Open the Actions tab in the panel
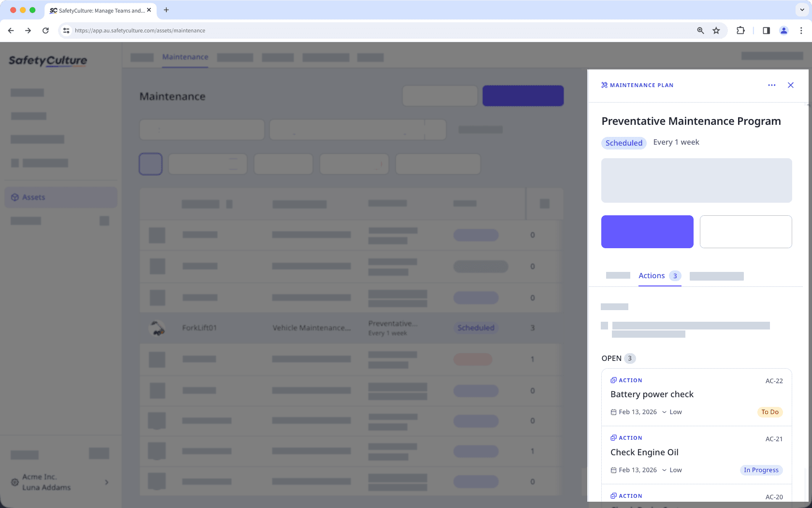This screenshot has width=812, height=508. pyautogui.click(x=652, y=275)
